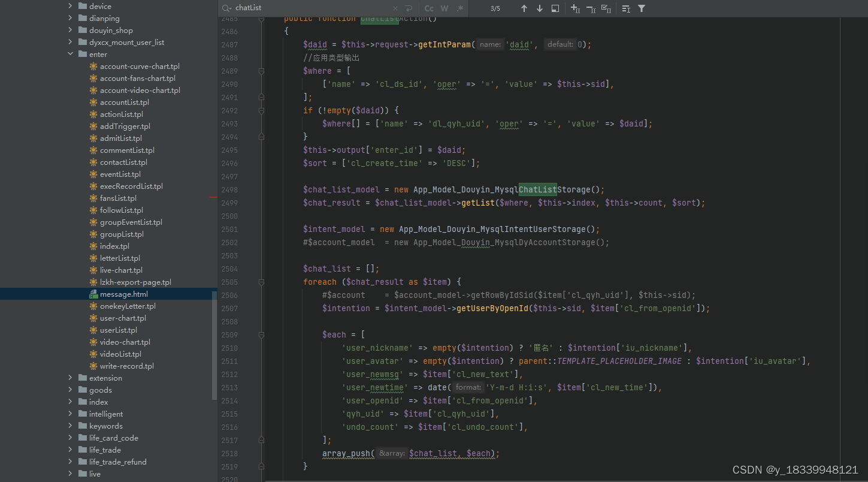Image resolution: width=868 pixels, height=482 pixels.
Task: Select life_trade_refund folder
Action: 117,462
